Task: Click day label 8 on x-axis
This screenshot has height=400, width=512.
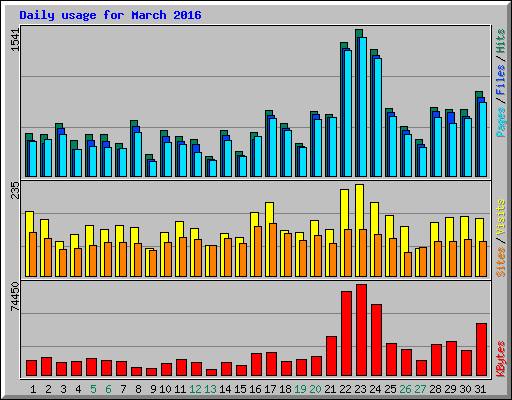Action: coord(138,389)
